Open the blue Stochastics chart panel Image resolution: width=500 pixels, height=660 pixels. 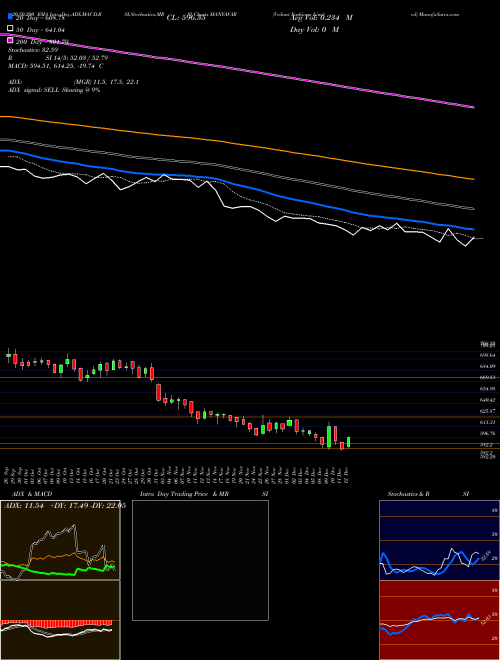click(439, 540)
